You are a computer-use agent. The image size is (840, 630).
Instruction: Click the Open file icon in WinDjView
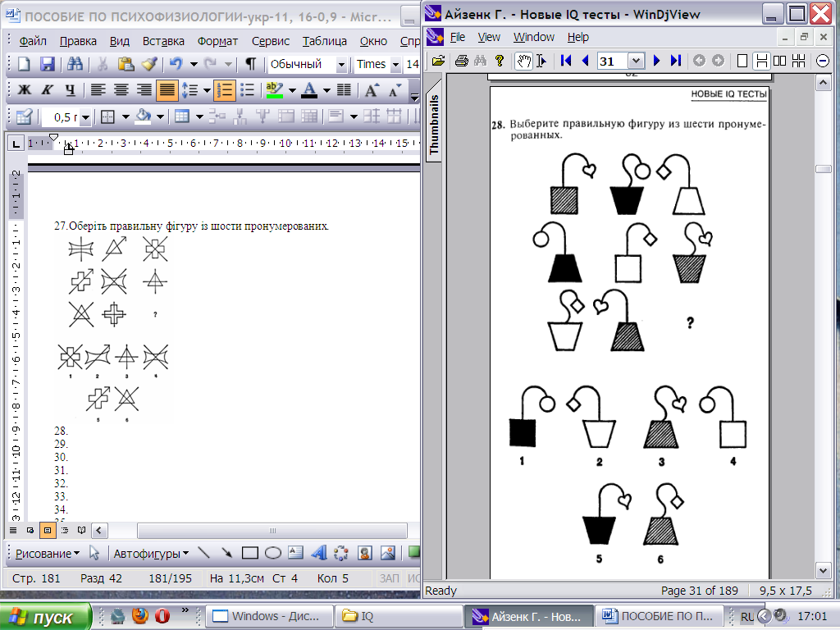pyautogui.click(x=438, y=61)
